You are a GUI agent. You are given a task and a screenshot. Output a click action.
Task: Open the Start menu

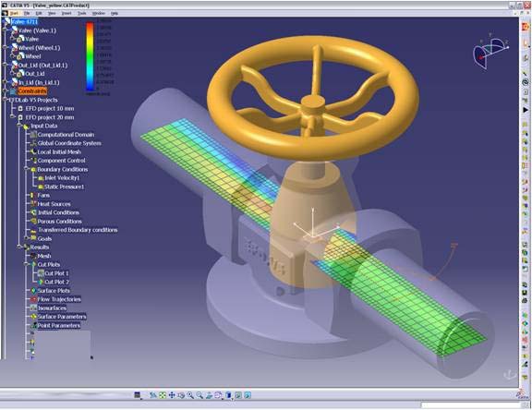[14, 13]
